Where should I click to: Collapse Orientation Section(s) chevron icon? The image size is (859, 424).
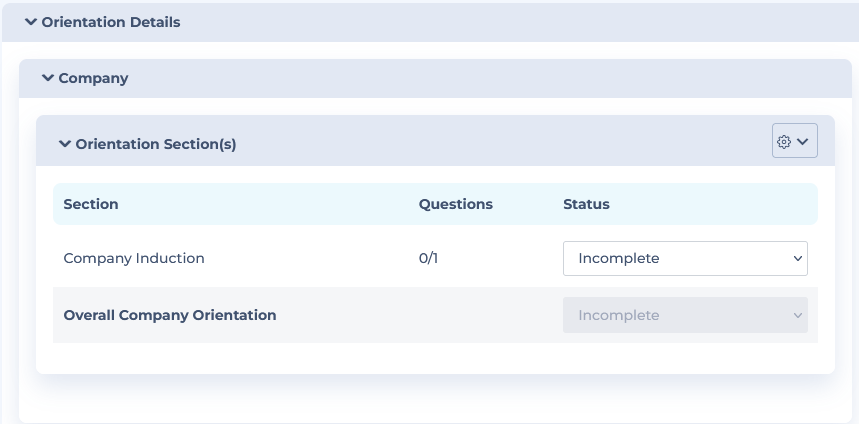coord(65,144)
